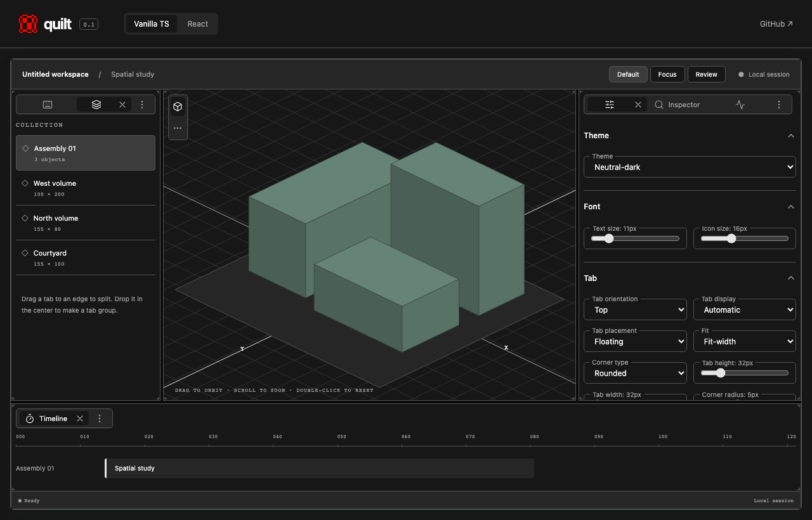Open the Corner type dropdown

pos(635,373)
